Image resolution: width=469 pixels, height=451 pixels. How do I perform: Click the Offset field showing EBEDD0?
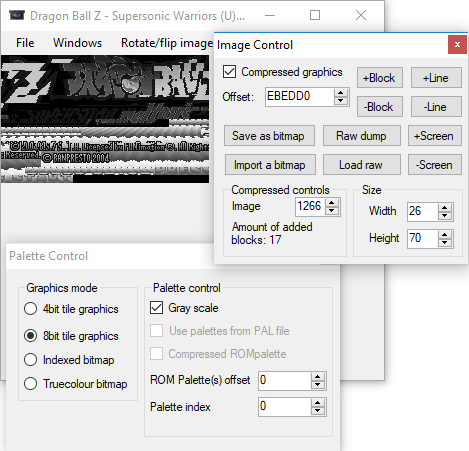299,97
